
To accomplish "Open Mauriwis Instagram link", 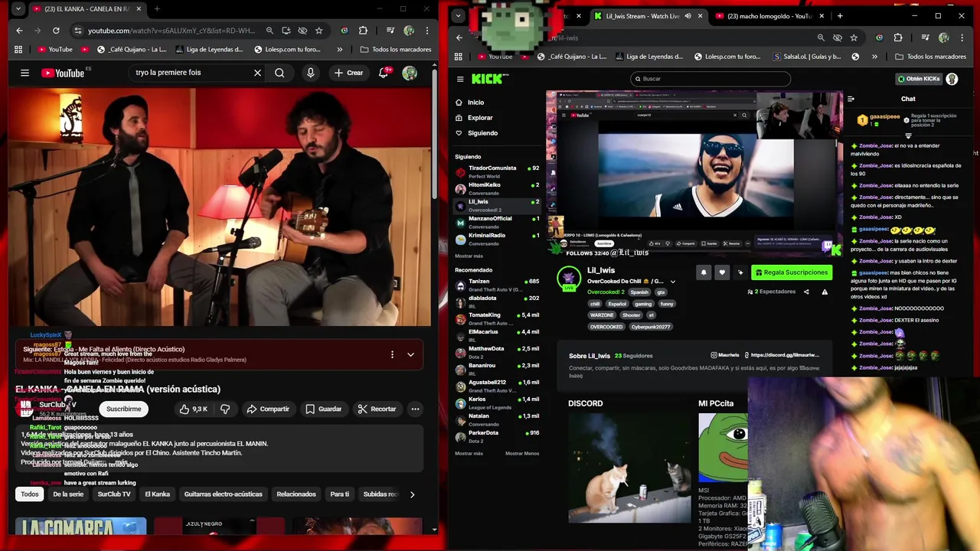I will click(x=725, y=355).
